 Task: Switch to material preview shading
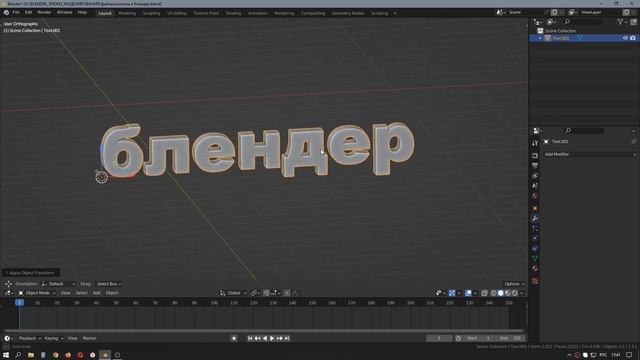508,293
